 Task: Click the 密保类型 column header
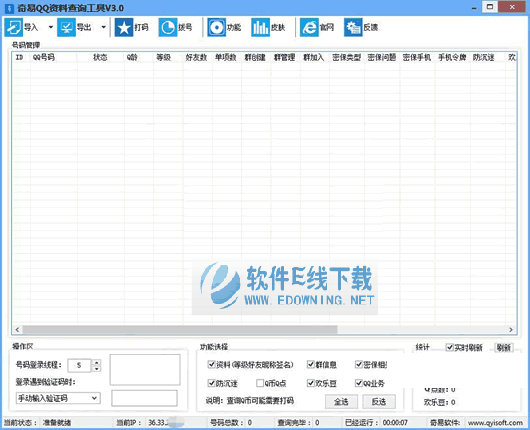347,57
